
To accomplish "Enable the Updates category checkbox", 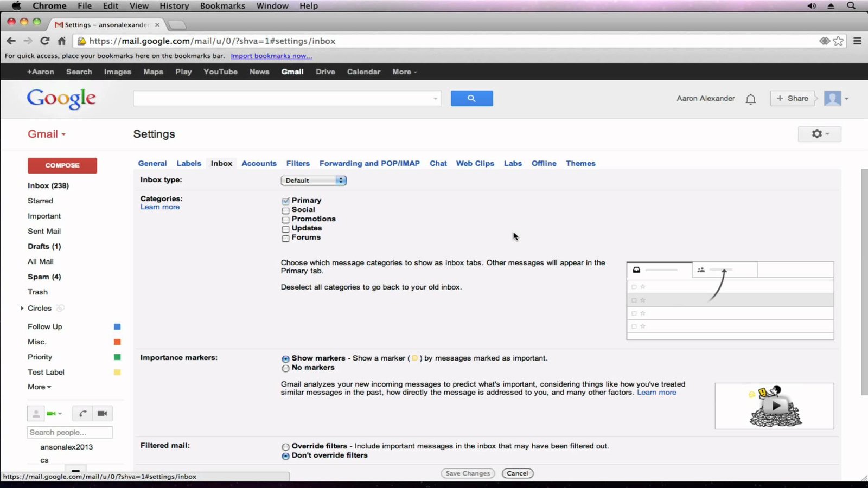I will [x=285, y=229].
